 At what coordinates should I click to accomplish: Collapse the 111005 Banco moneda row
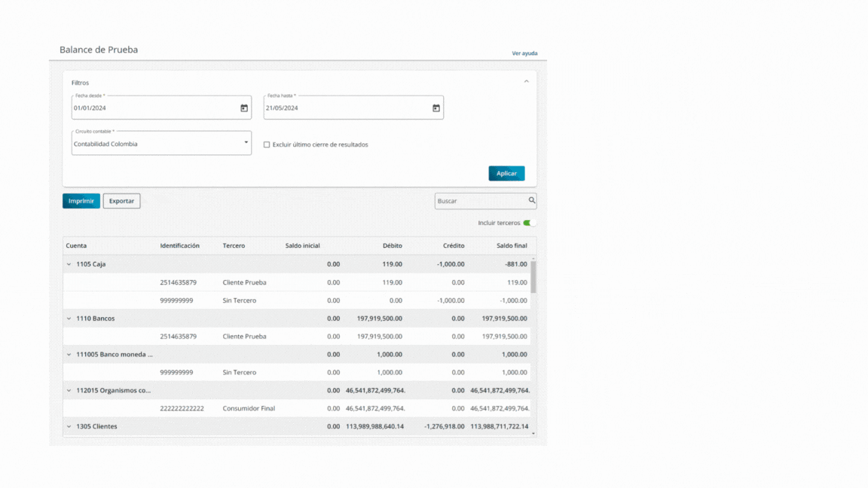(x=69, y=355)
